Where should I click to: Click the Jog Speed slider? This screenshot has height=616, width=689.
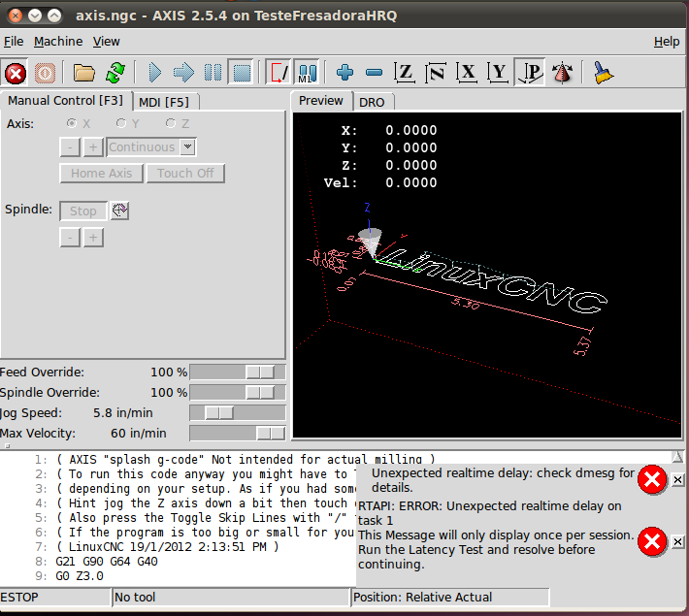pyautogui.click(x=238, y=413)
